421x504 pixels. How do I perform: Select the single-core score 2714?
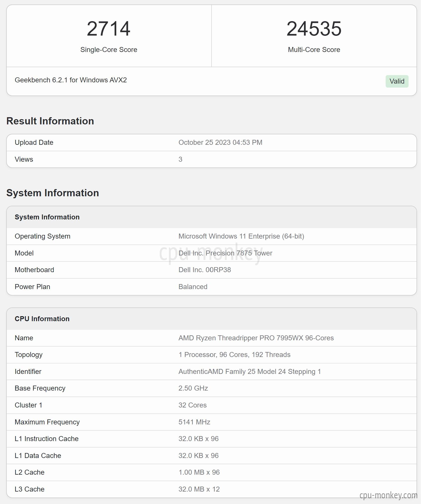pyautogui.click(x=108, y=29)
